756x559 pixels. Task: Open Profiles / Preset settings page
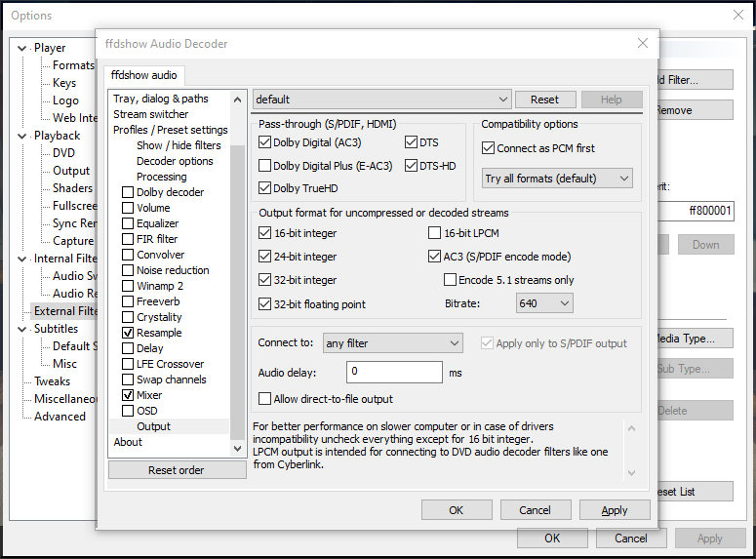click(x=170, y=130)
